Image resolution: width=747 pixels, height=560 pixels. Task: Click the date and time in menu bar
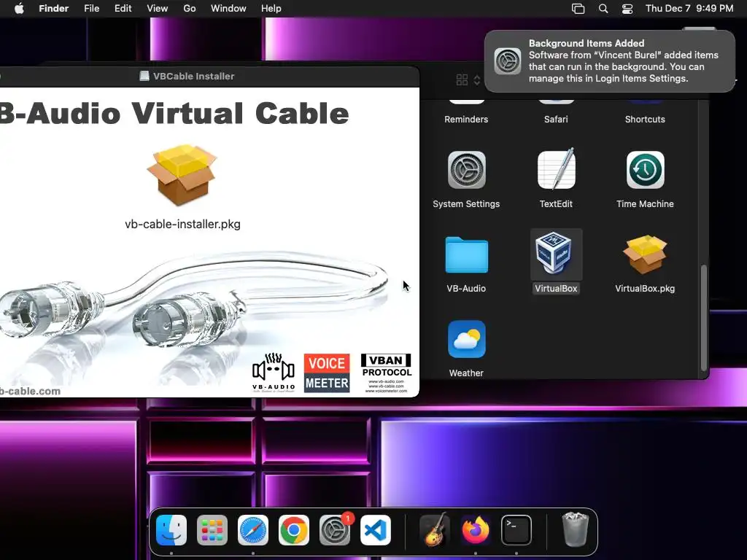click(x=689, y=9)
